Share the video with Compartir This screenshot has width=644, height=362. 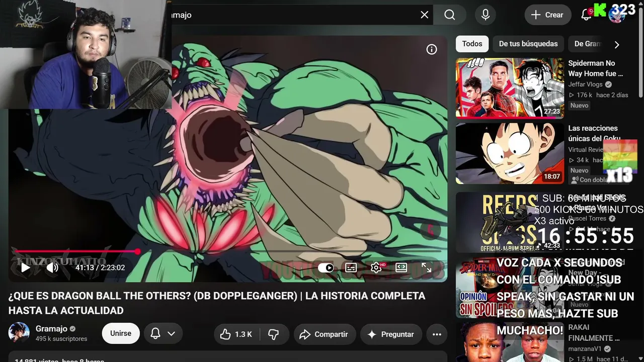pos(324,334)
